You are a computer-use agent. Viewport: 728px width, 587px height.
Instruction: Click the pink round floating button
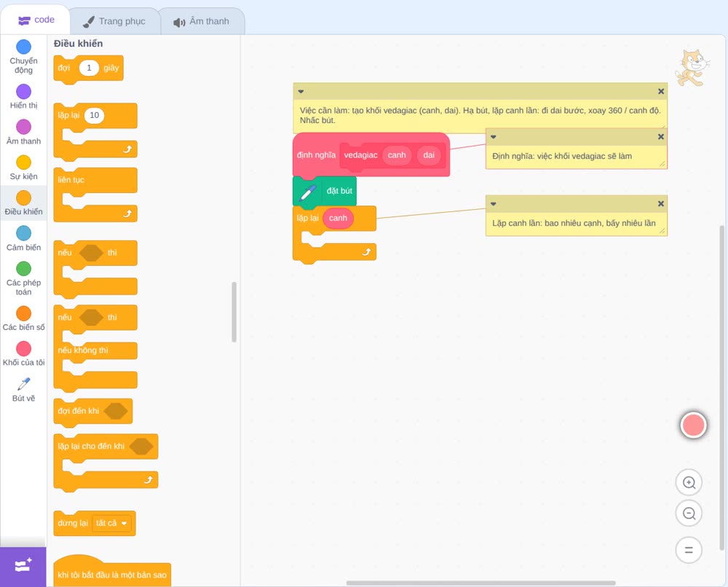[693, 425]
